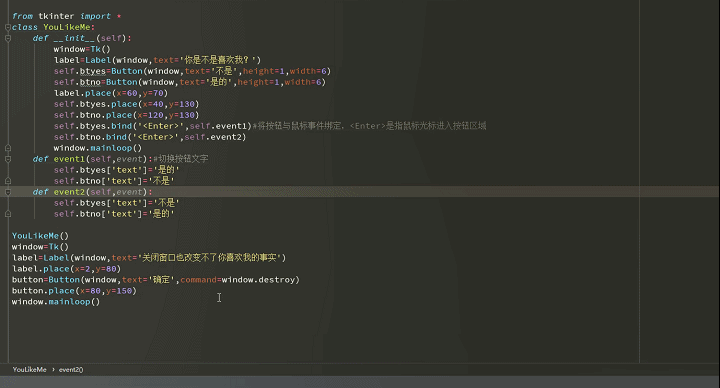Click the gray comment after self.event1)
Viewport: 720px width, 388px height.
point(369,126)
